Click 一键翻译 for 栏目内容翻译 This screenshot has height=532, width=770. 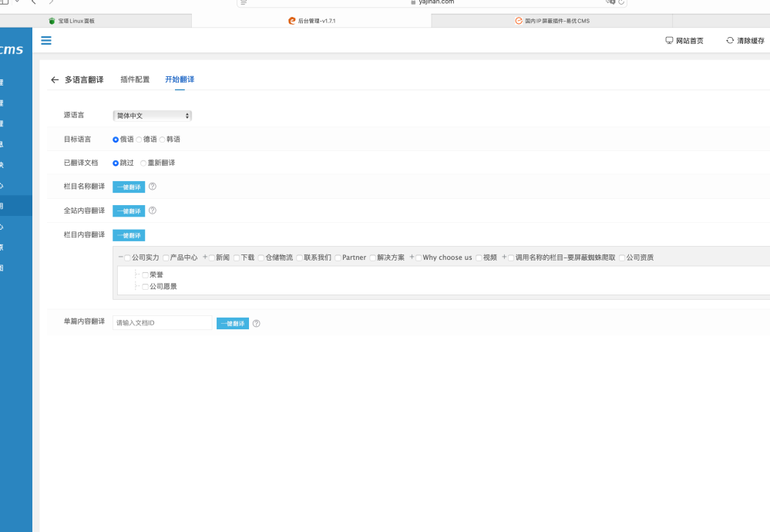point(129,235)
